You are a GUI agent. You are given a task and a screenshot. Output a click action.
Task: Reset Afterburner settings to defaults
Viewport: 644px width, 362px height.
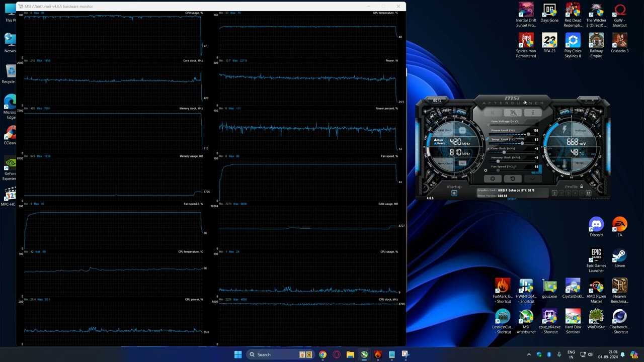(513, 178)
